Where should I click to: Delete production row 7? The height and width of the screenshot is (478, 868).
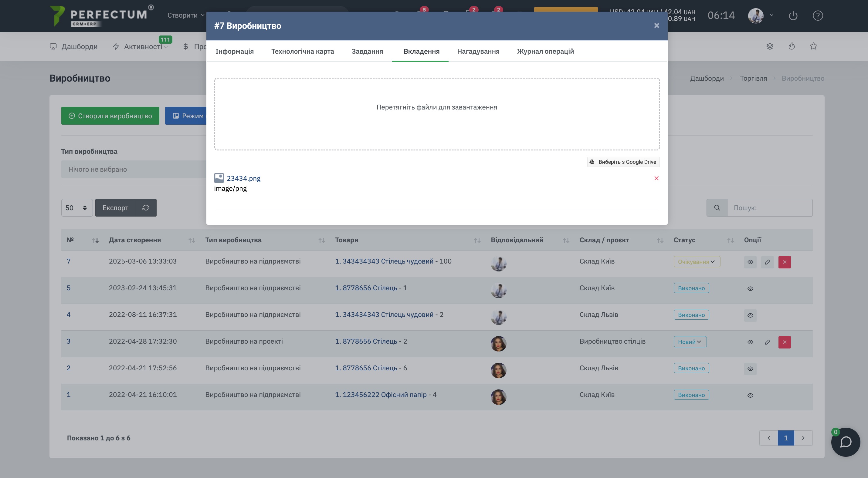click(x=785, y=262)
